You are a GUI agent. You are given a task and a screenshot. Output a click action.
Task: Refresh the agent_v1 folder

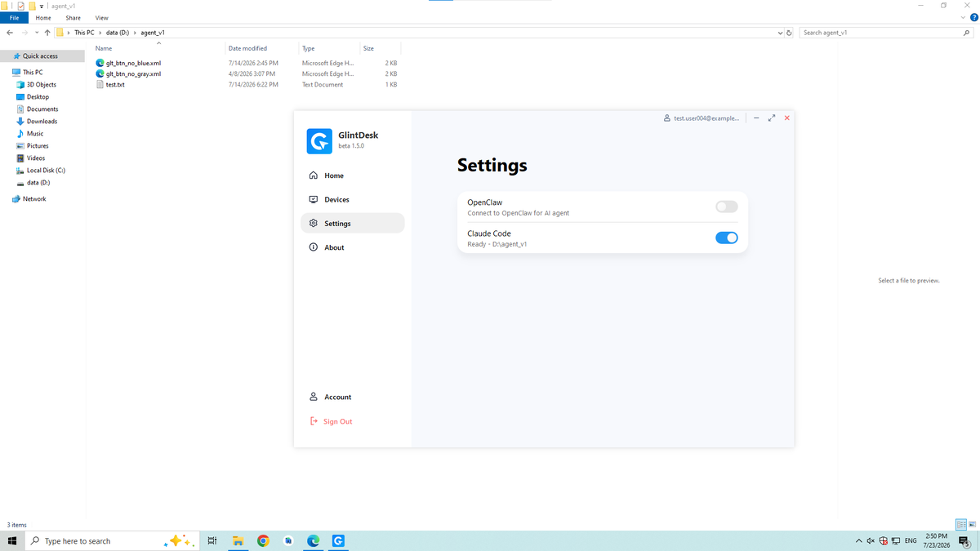pyautogui.click(x=789, y=33)
